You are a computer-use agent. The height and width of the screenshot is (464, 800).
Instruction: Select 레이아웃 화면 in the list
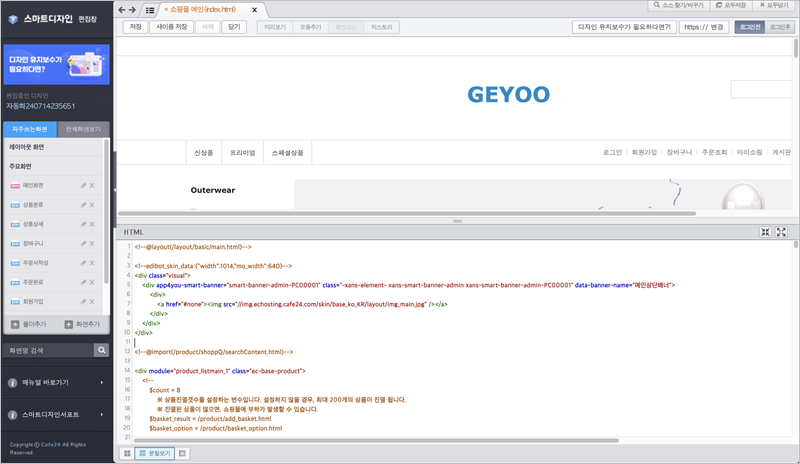tap(27, 147)
